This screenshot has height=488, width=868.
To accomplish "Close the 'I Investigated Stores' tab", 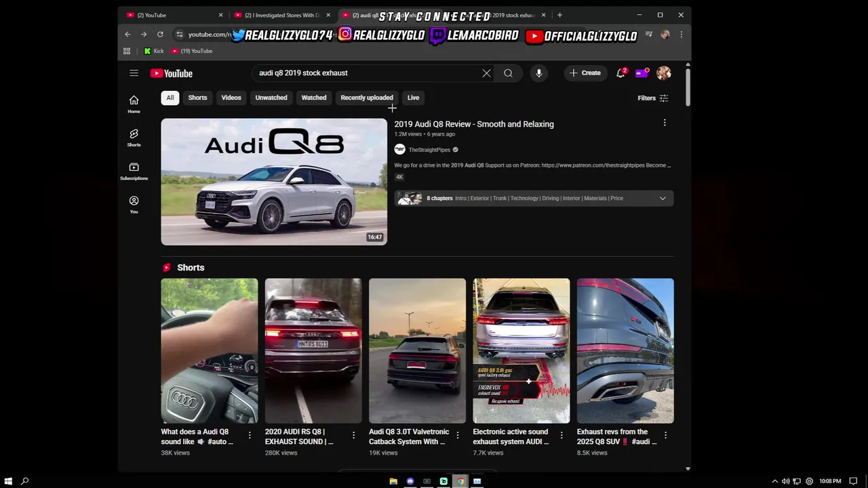I will tap(328, 15).
